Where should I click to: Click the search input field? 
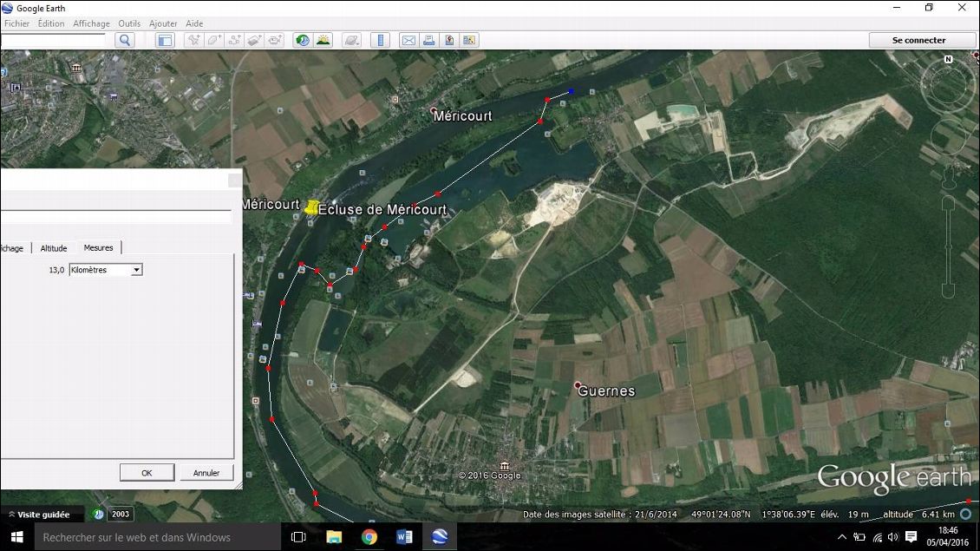(53, 40)
